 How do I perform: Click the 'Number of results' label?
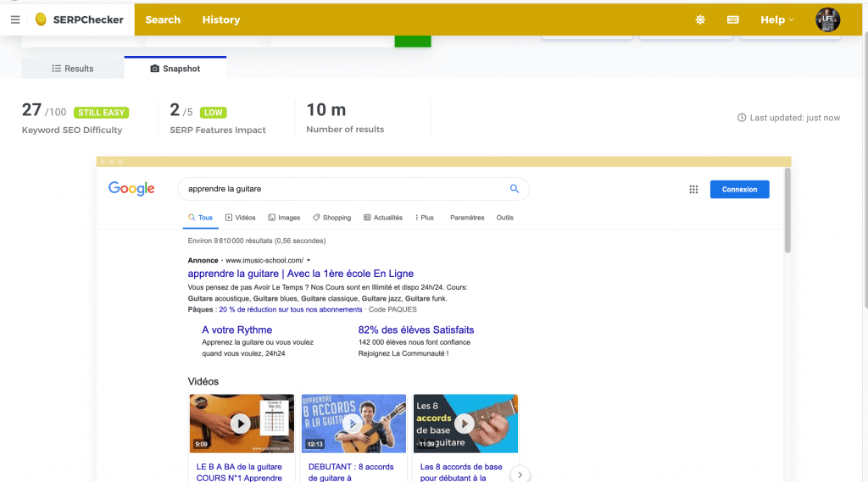[345, 130]
